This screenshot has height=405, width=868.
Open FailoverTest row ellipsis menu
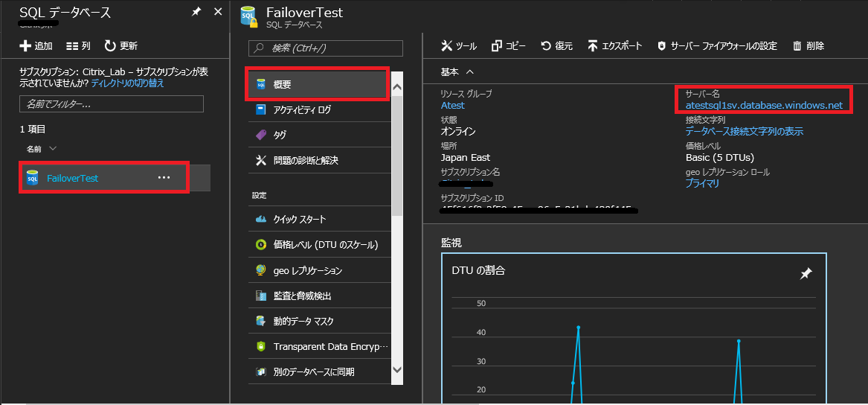pos(164,178)
